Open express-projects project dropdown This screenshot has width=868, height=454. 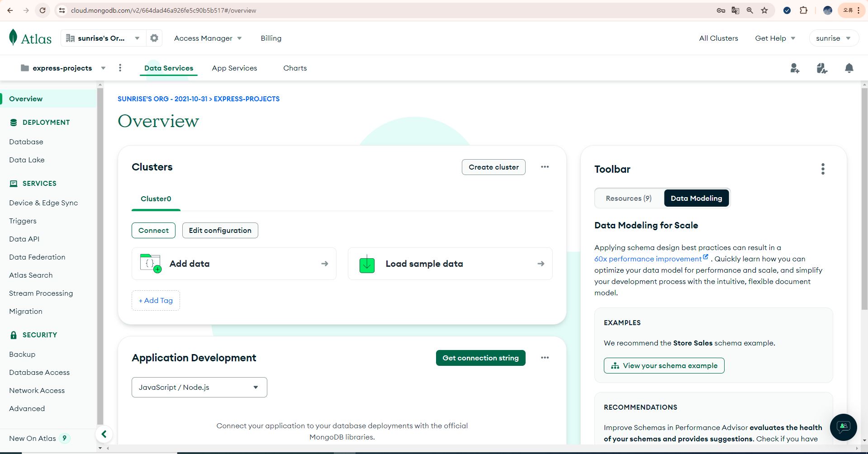point(63,68)
